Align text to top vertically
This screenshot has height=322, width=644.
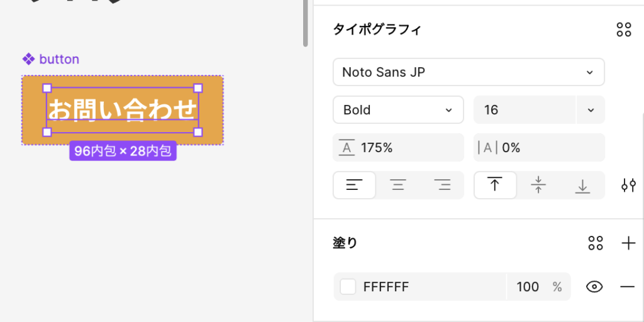pos(495,186)
